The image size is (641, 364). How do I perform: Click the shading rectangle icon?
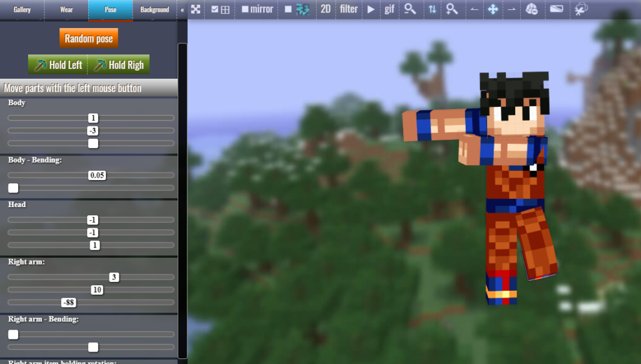[556, 9]
